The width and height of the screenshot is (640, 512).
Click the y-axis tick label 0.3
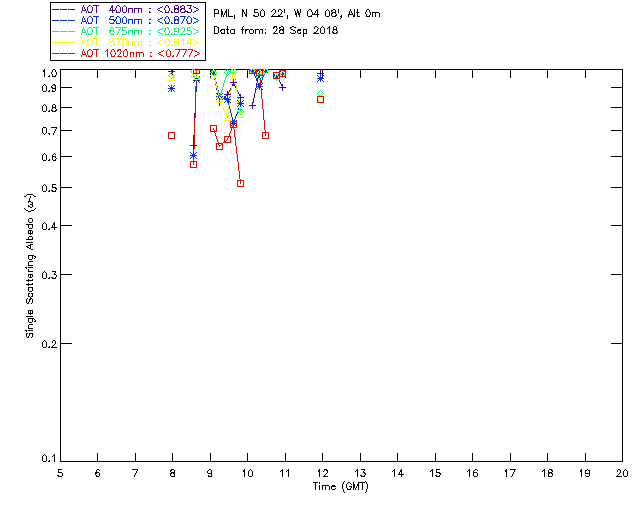pyautogui.click(x=49, y=275)
